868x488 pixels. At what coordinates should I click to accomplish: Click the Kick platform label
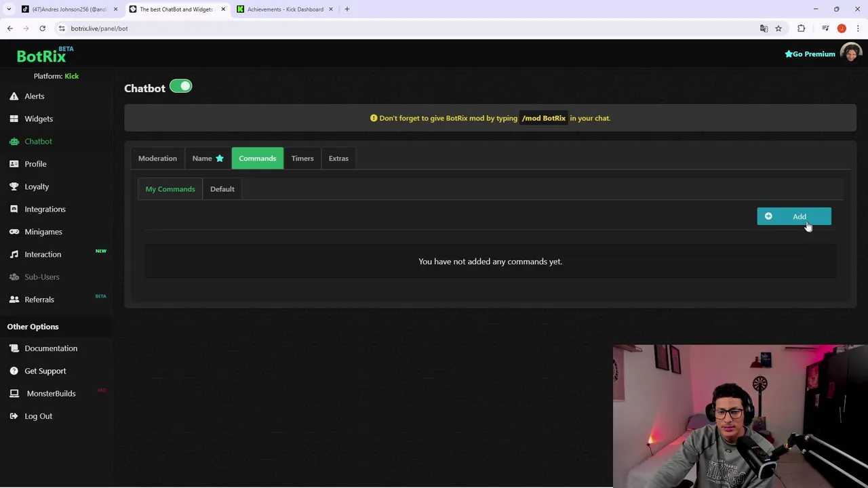[71, 76]
